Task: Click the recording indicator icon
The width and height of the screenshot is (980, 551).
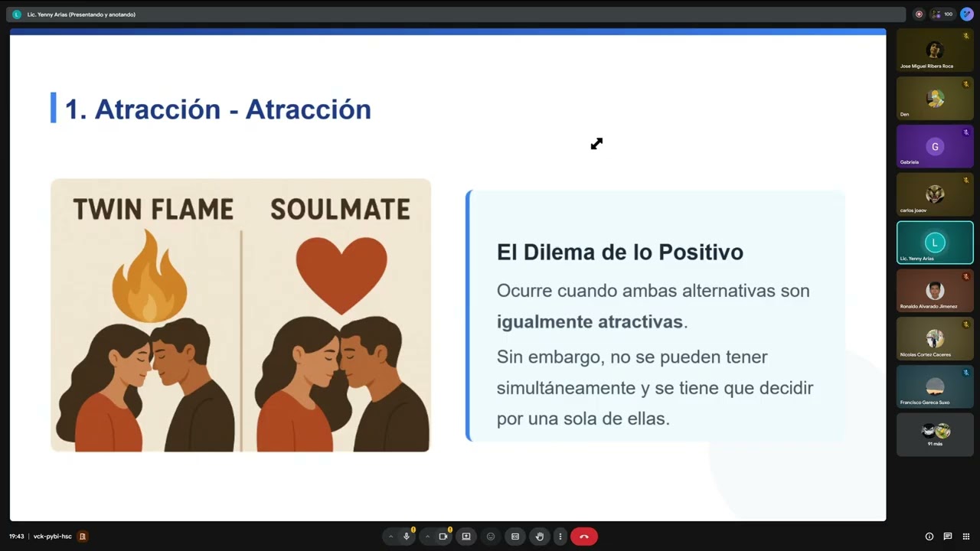Action: coord(919,14)
